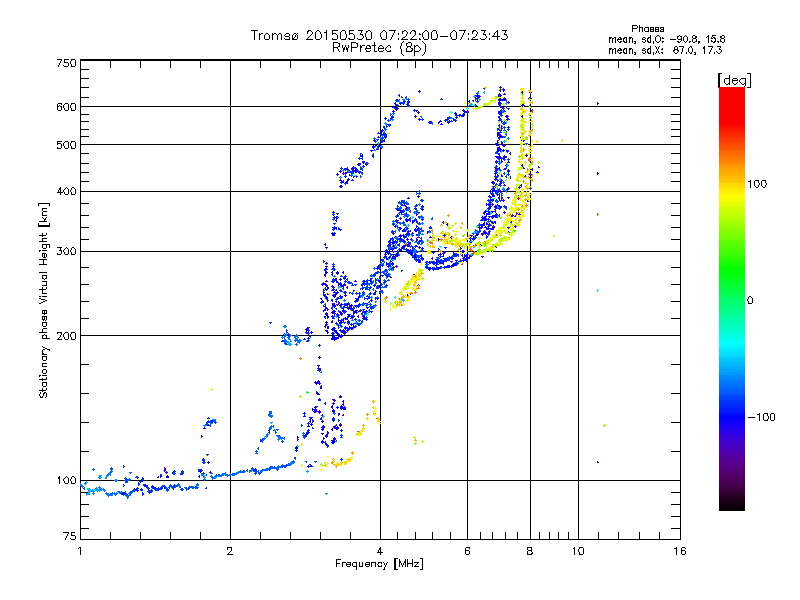Image resolution: width=800 pixels, height=600 pixels.
Task: Click the '300' height axis label
Action: tap(66, 252)
